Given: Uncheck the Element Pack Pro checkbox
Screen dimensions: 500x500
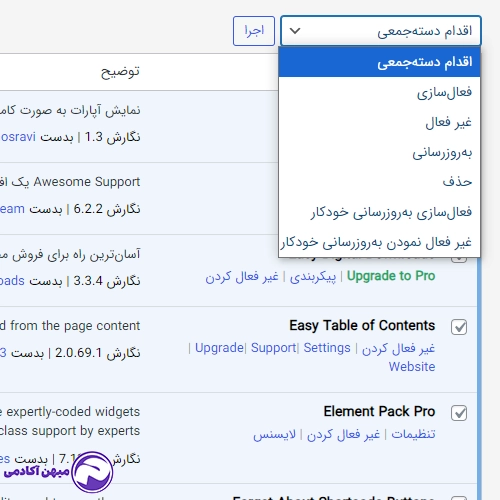Looking at the screenshot, I should click(459, 413).
